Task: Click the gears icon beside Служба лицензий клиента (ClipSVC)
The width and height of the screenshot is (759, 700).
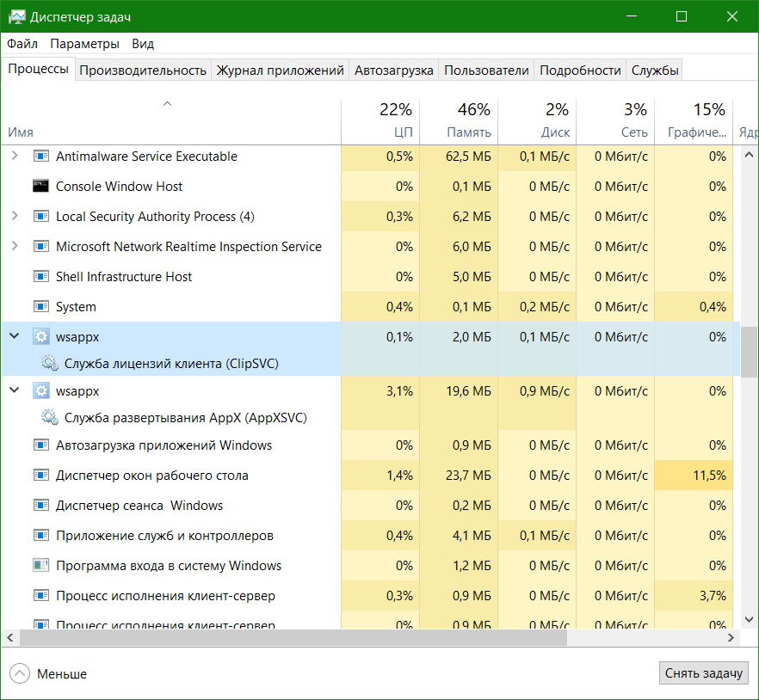Action: [49, 363]
